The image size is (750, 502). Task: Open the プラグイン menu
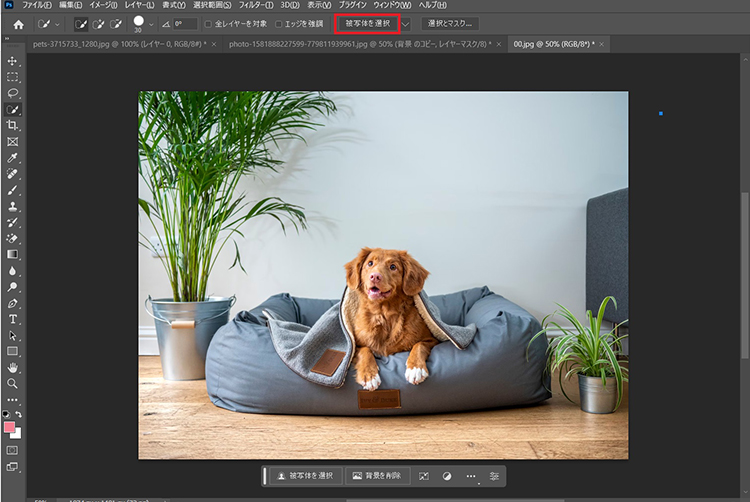353,5
